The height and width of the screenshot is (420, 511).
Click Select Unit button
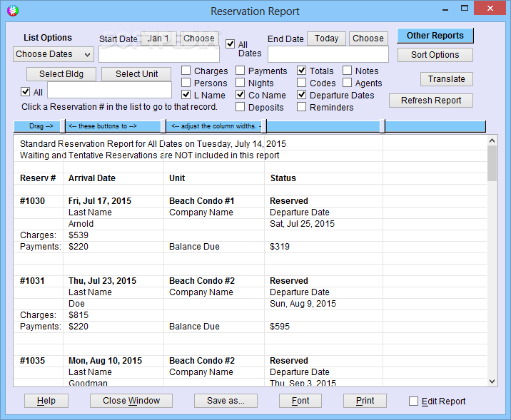136,74
